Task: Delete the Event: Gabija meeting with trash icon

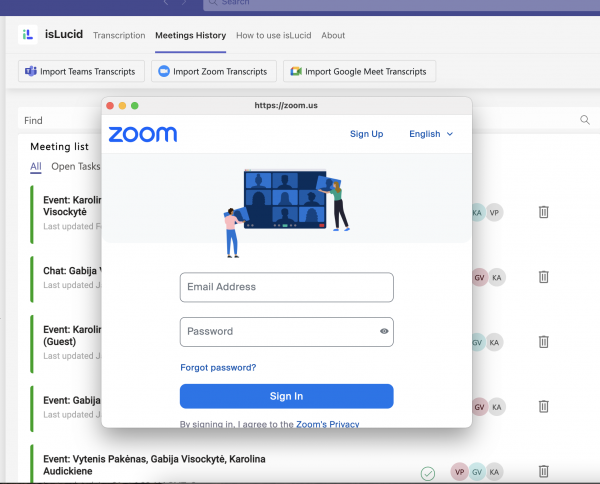Action: [544, 406]
